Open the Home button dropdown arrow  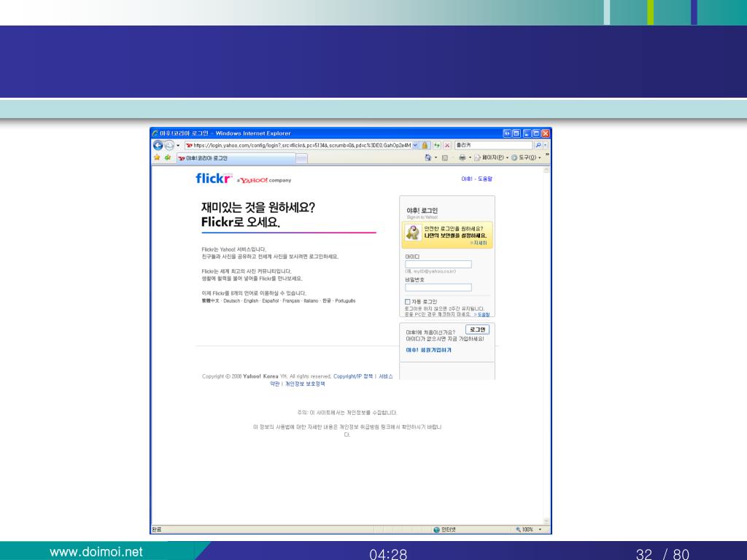(436, 157)
